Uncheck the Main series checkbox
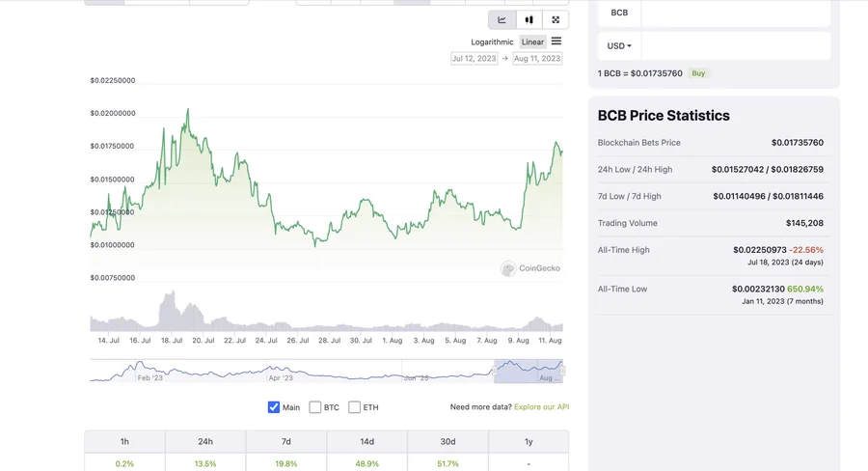This screenshot has width=868, height=471. tap(274, 407)
